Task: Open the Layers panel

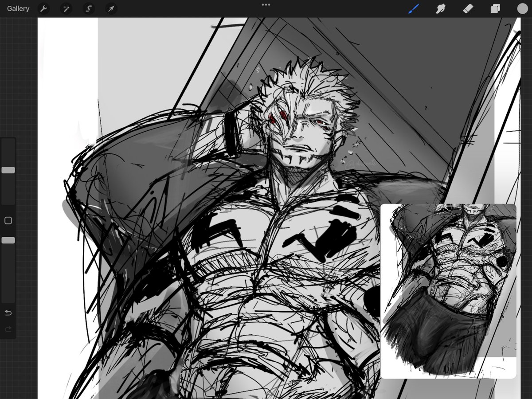Action: (x=495, y=8)
